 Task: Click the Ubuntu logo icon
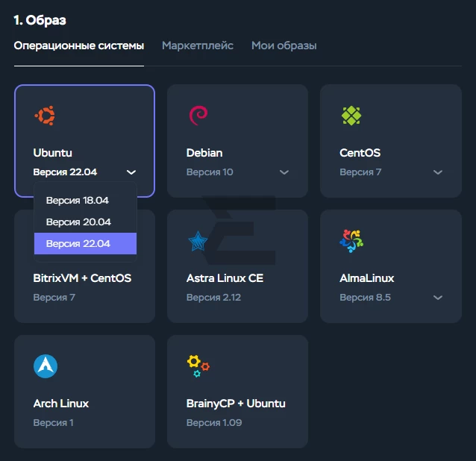[45, 116]
